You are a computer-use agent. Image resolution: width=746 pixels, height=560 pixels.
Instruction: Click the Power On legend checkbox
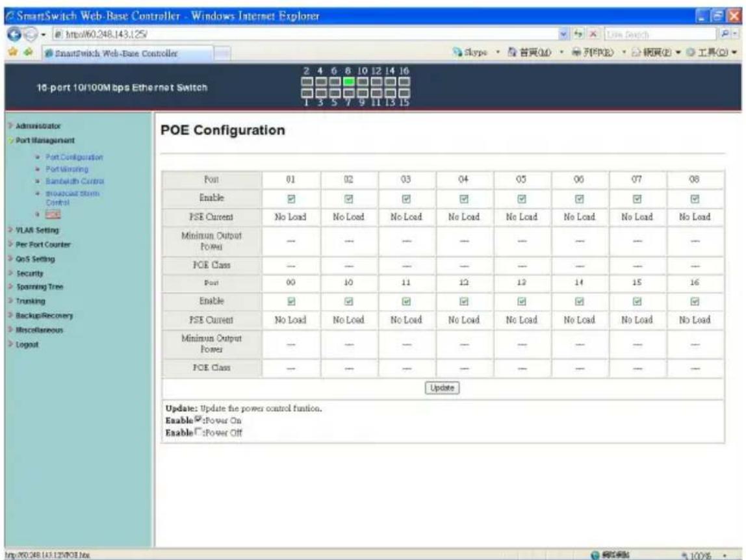[198, 419]
